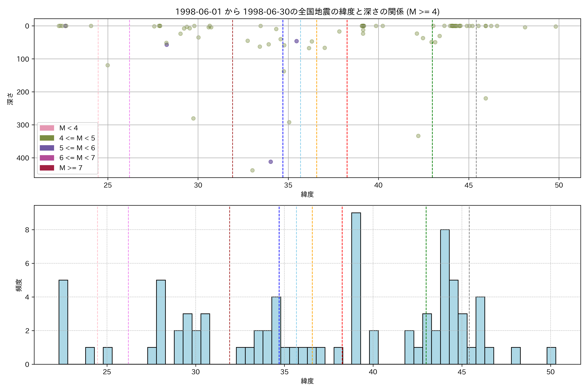Click the '8' tick label on frequency axis
Screen dimensions: 588x392
click(x=27, y=230)
